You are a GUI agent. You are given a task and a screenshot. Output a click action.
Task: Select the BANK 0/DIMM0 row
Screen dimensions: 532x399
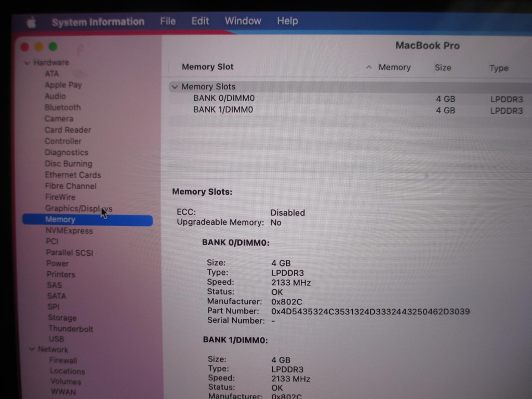click(351, 99)
